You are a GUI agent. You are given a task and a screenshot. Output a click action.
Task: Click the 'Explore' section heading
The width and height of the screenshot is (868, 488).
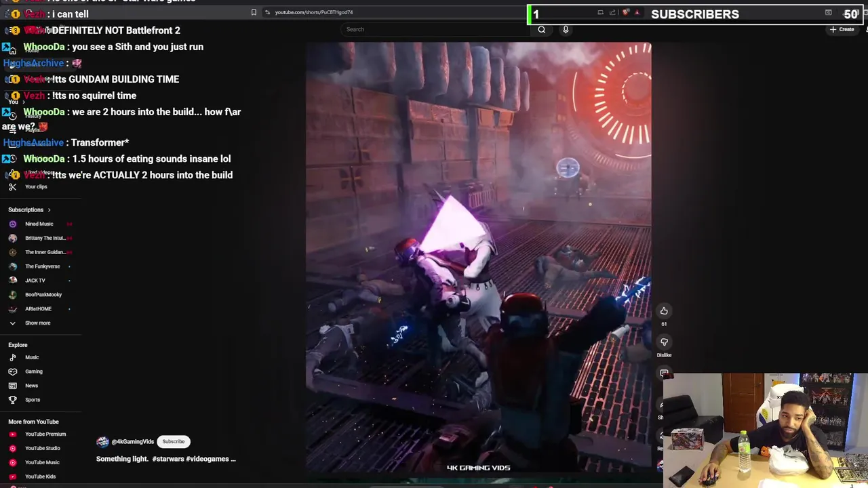tap(18, 345)
